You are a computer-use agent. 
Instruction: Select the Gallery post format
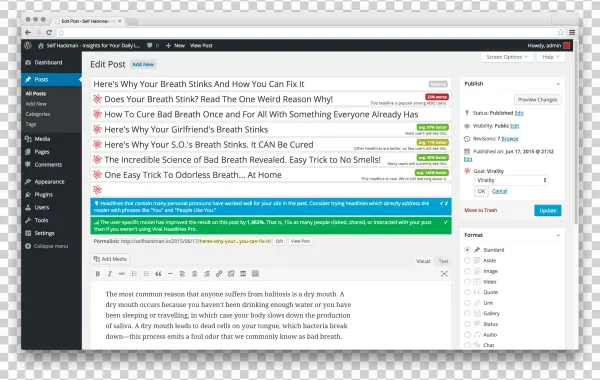pyautogui.click(x=467, y=313)
